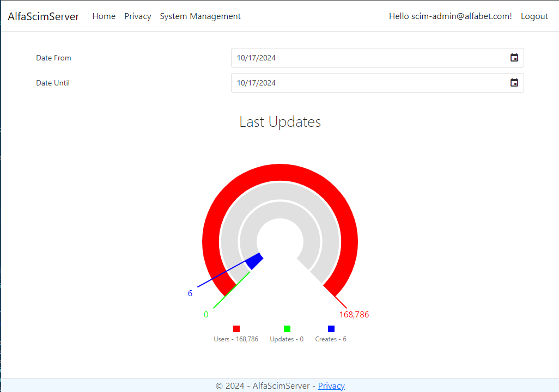Expand the Last Updates chart heading

coord(279,121)
